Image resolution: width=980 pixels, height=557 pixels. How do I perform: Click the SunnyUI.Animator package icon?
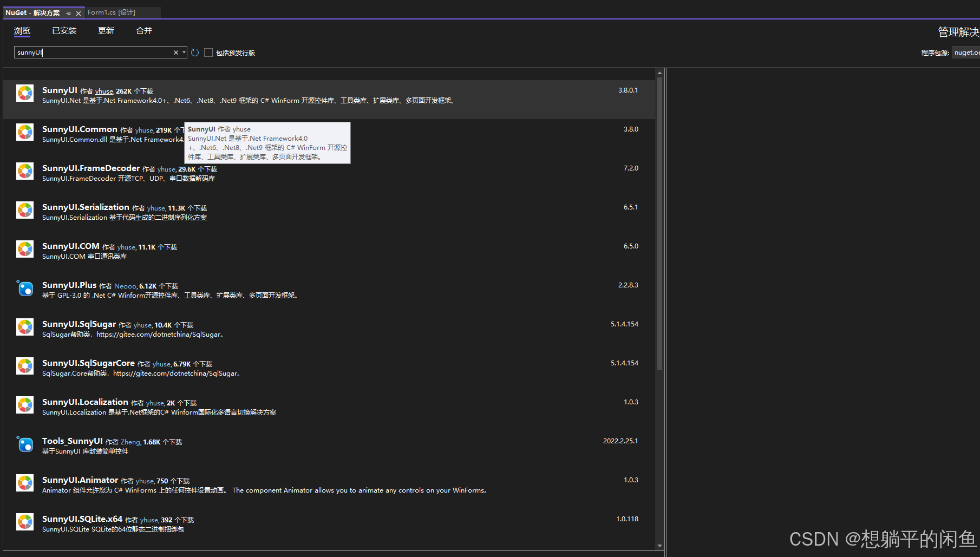[x=25, y=483]
